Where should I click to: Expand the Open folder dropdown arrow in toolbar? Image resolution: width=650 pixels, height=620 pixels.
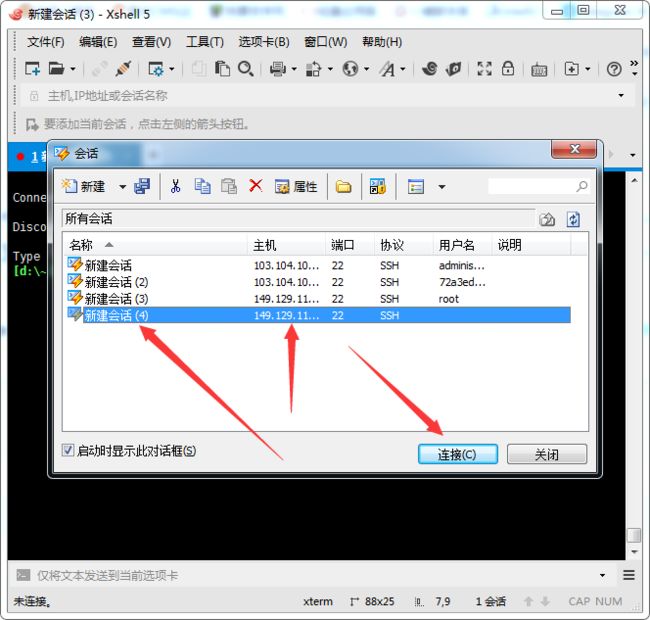click(x=73, y=69)
